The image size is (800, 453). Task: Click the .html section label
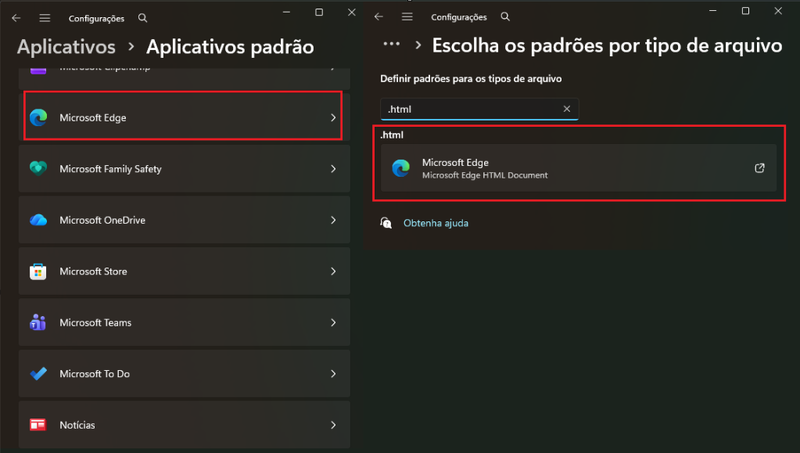(x=392, y=135)
